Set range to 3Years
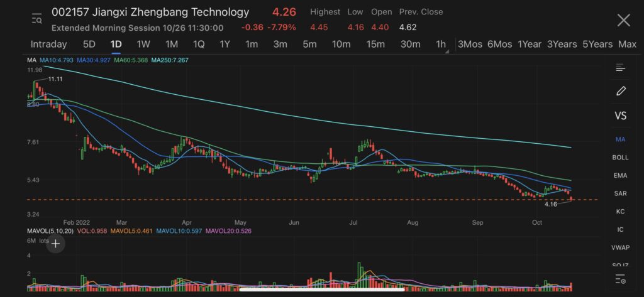 tap(562, 45)
